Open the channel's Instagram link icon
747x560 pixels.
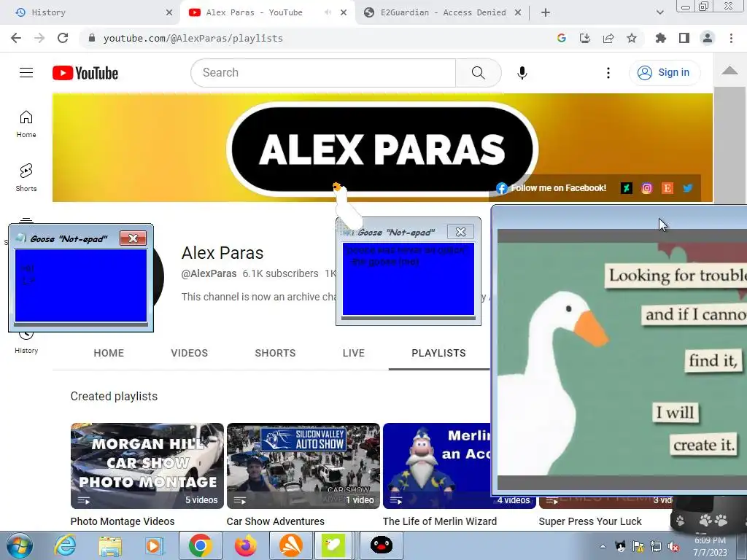point(646,188)
